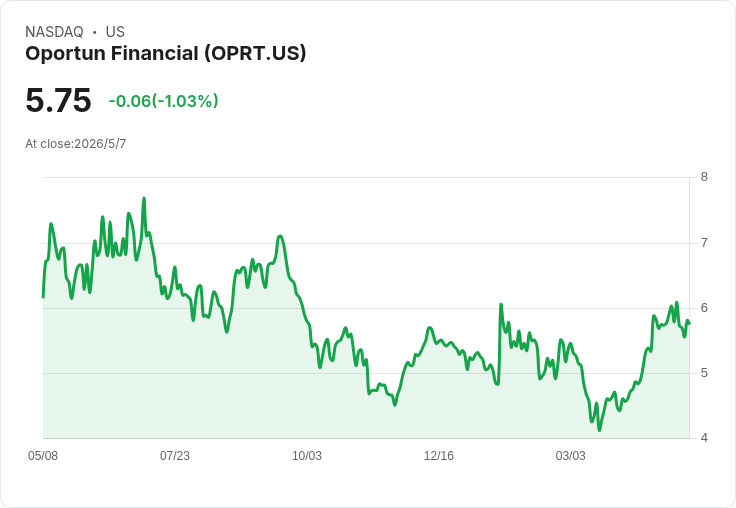
Task: Click the At close:2026/5/7 timestamp
Action: pos(76,144)
